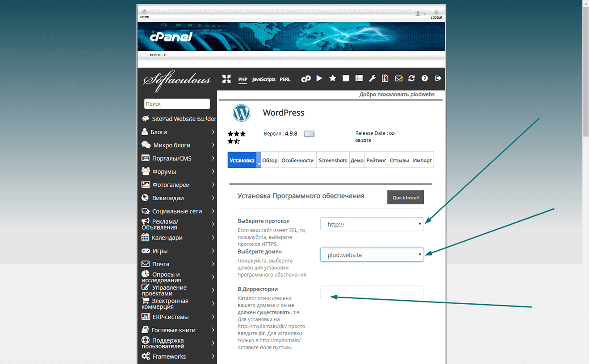
Task: Click the Quick Install button
Action: point(405,198)
